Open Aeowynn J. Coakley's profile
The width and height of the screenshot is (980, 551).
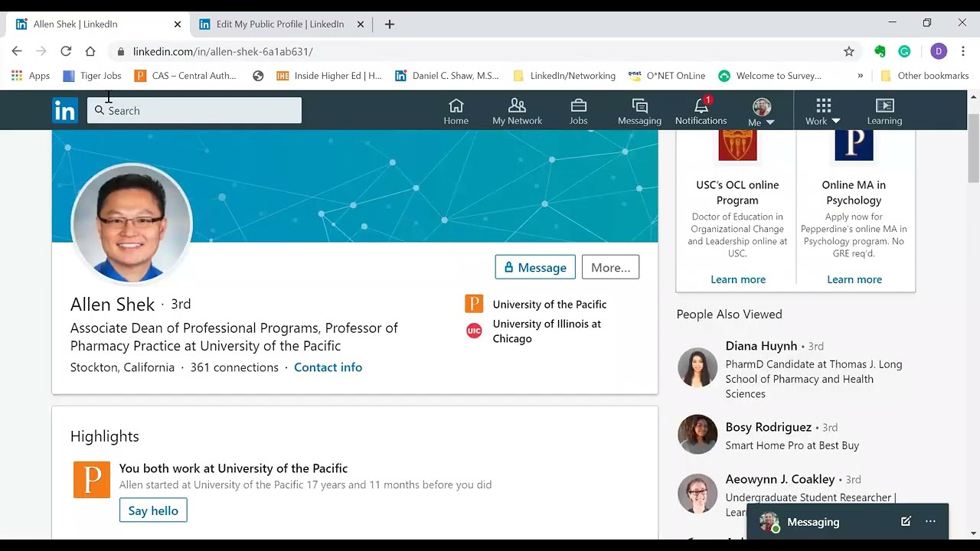(780, 479)
